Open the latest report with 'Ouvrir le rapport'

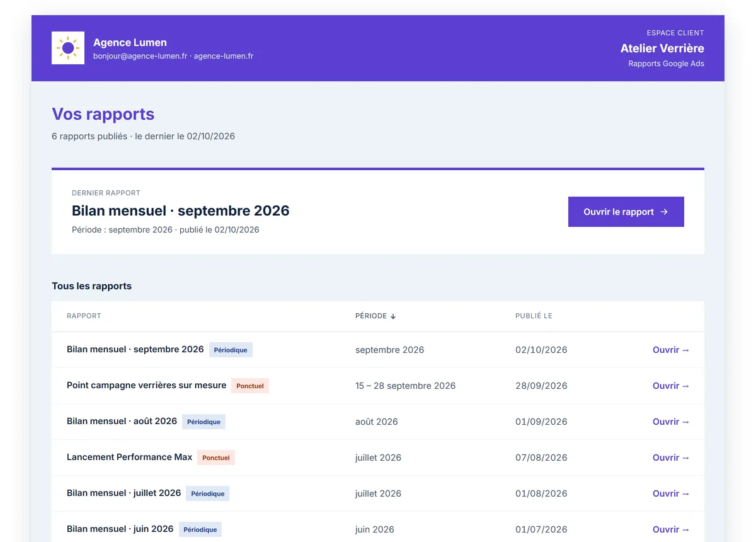tap(626, 212)
